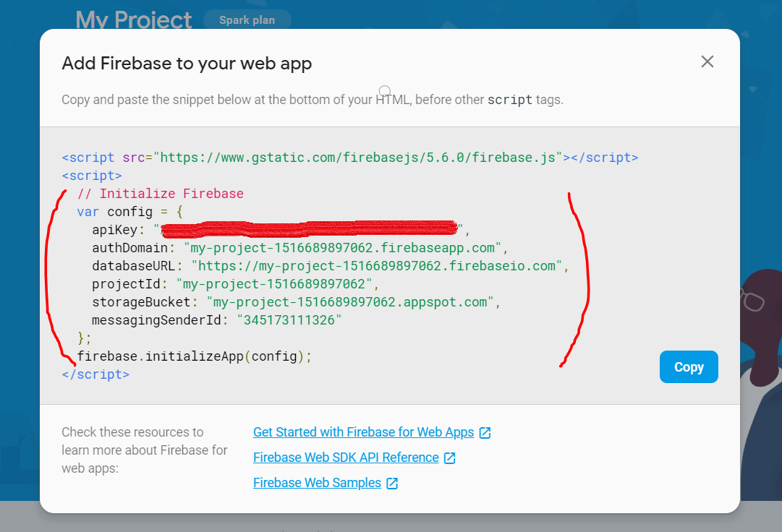Viewport: 782px width, 532px height.
Task: Click external-link icon beside Web Samples
Action: (393, 484)
